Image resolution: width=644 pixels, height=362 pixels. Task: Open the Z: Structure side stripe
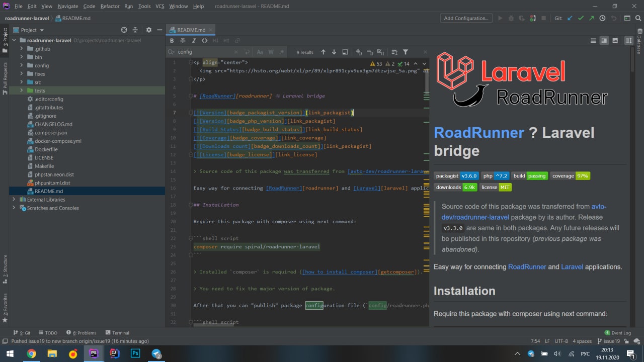pos(5,269)
